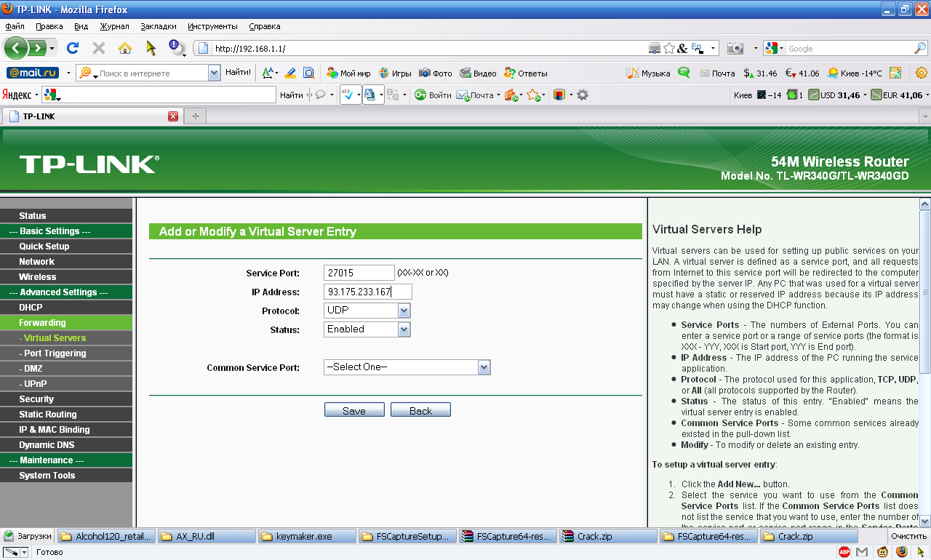Go forward with the green forward arrow
This screenshot has height=560, width=931.
(37, 49)
